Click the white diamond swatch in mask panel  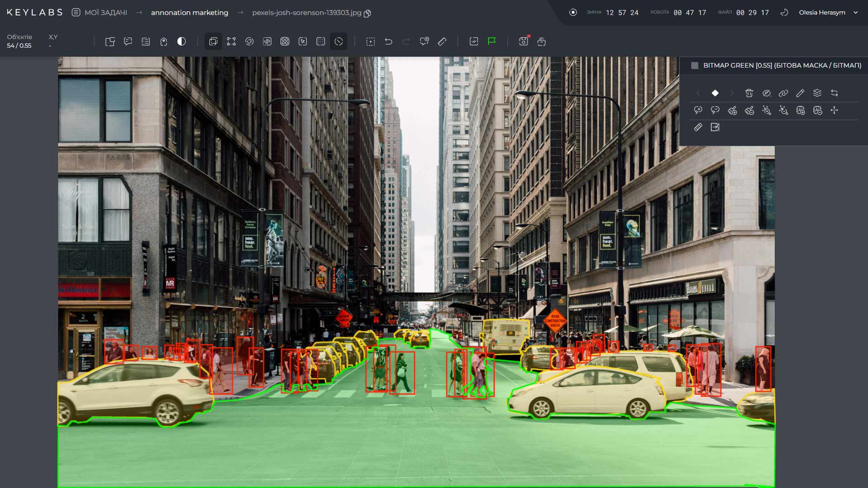715,93
